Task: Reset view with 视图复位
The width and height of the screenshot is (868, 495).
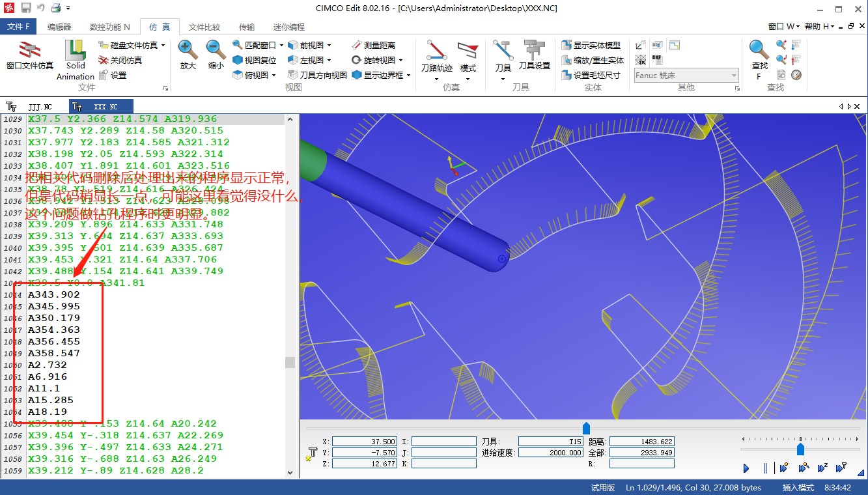Action: click(x=255, y=60)
